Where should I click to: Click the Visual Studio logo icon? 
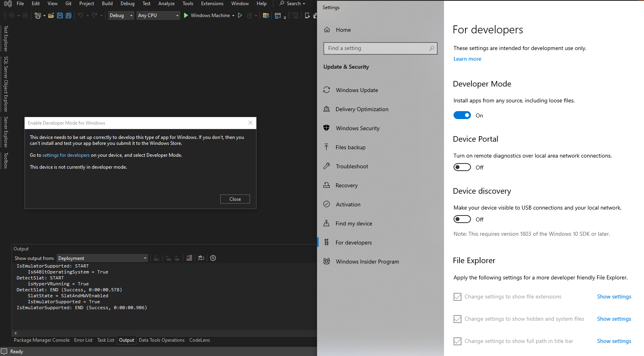(x=8, y=4)
